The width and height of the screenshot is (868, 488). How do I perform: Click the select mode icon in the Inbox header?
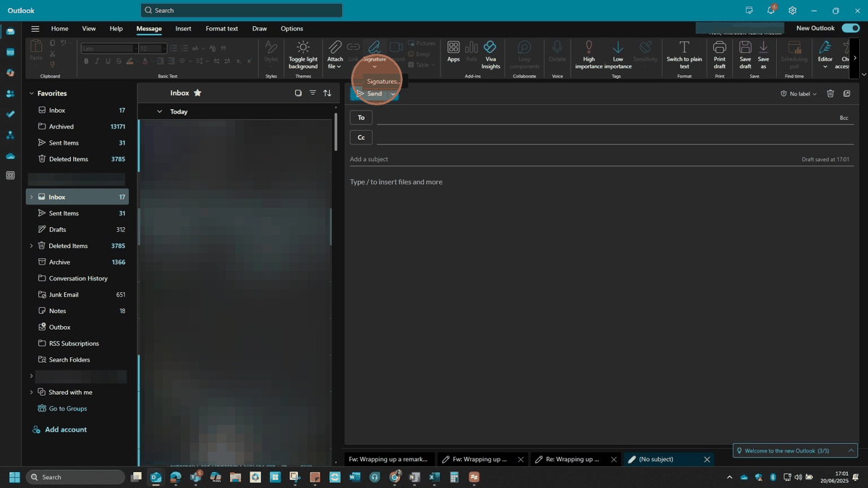298,93
